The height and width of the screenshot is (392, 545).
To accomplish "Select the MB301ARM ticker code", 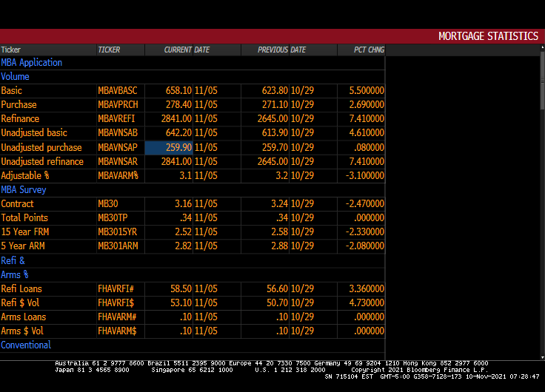I will [x=118, y=246].
